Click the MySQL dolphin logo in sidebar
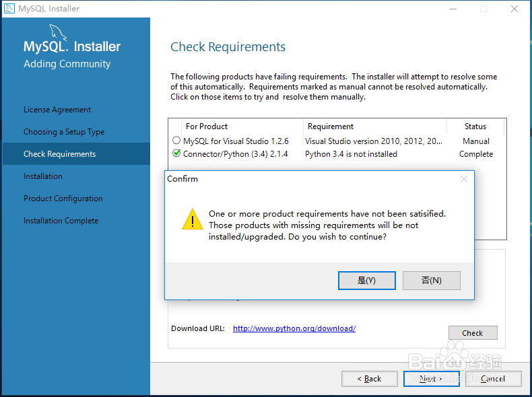This screenshot has width=532, height=397. click(x=58, y=32)
